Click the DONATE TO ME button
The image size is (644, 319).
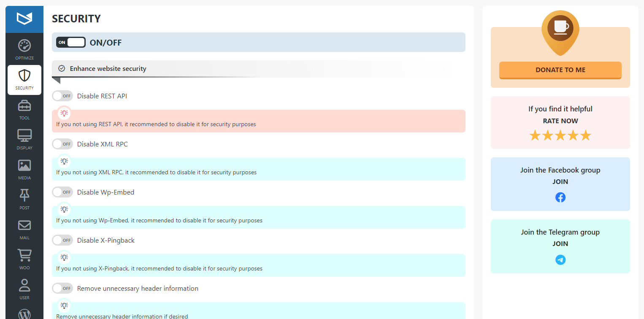coord(560,70)
